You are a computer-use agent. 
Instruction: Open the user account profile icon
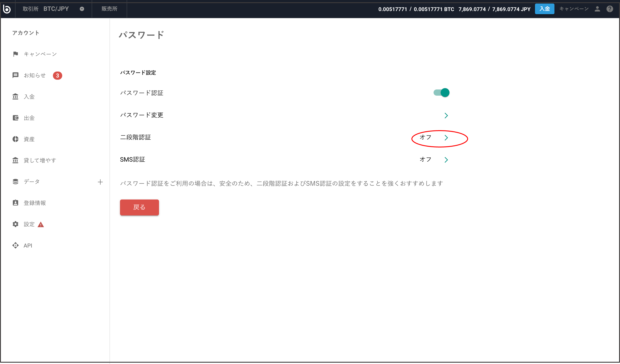tap(597, 9)
